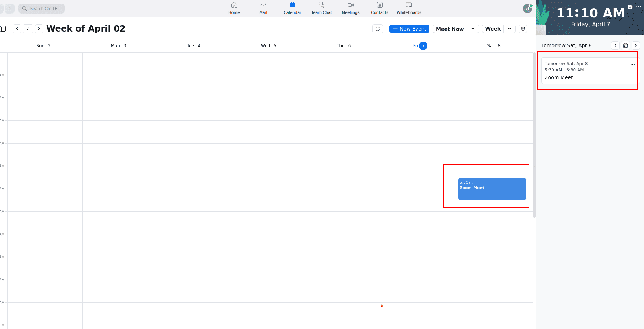Create a New Event
This screenshot has width=644, height=329.
coord(409,29)
